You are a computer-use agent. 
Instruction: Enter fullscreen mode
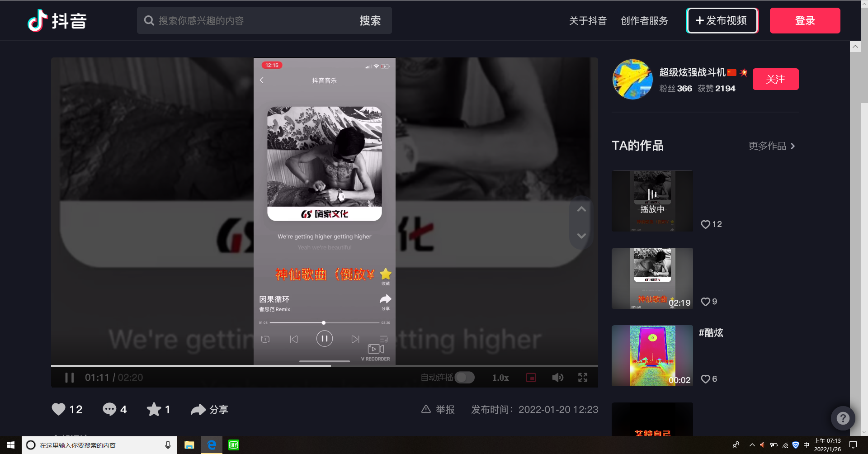coord(583,378)
